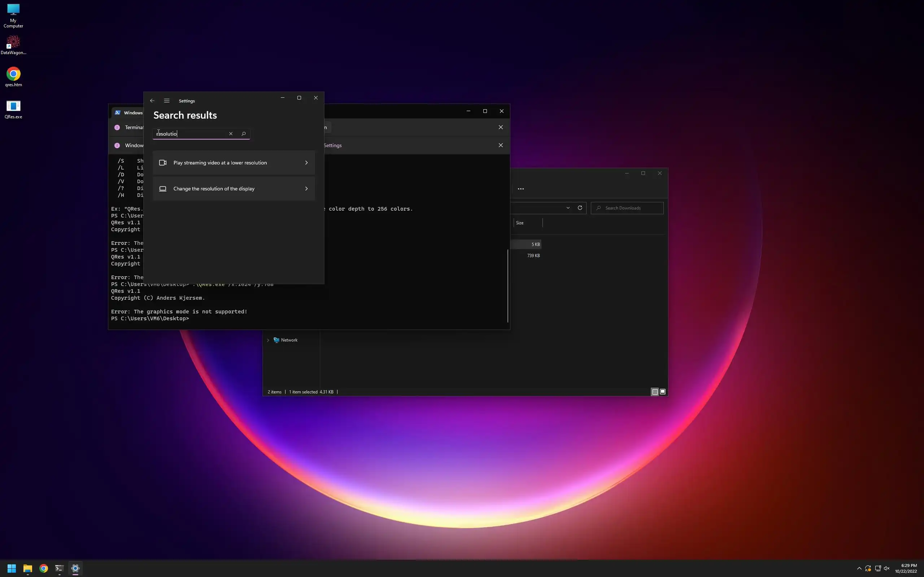Open Play streaming video at lower resolution

pos(234,163)
